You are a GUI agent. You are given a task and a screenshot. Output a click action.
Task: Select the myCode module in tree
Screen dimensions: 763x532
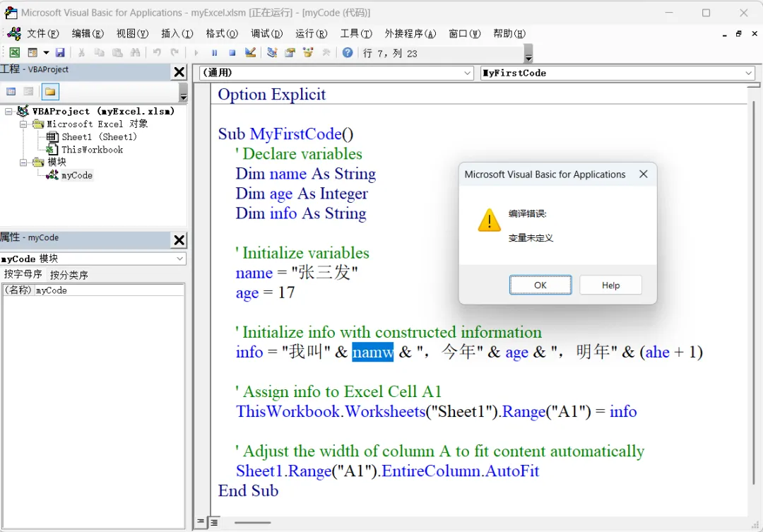pyautogui.click(x=76, y=175)
